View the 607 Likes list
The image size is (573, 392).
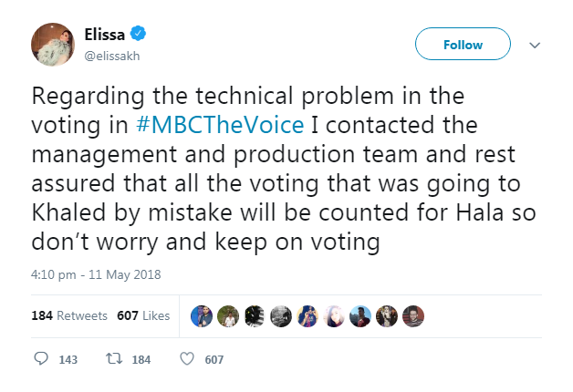[143, 315]
